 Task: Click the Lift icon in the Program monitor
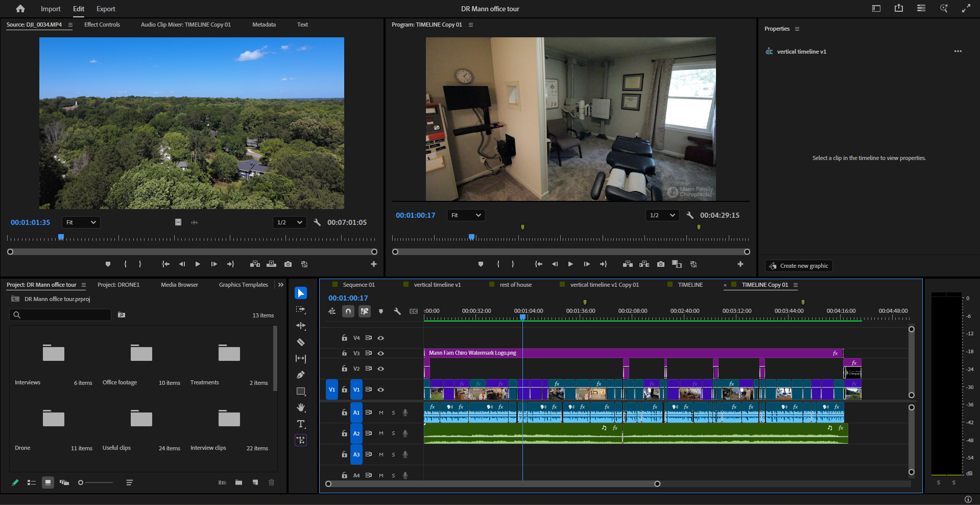(x=628, y=264)
